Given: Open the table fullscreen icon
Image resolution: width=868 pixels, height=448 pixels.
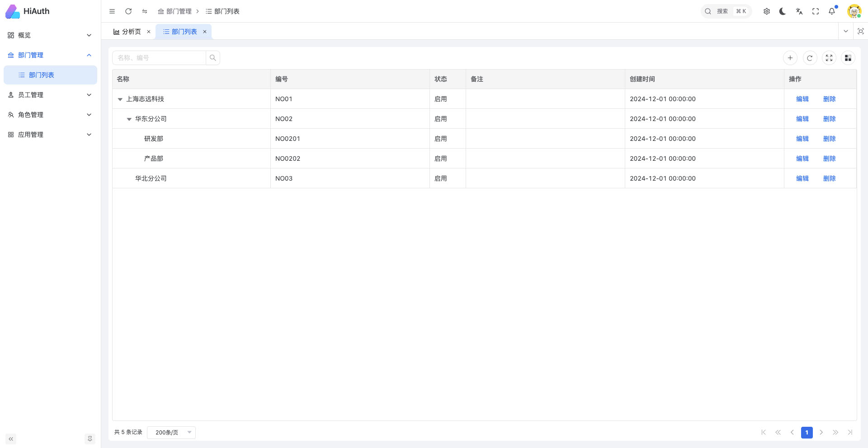Looking at the screenshot, I should pos(829,58).
